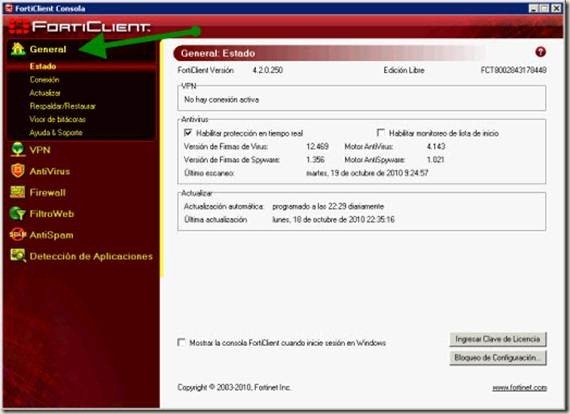Disable Habilitar protección en tiempo real checkbox

coord(188,133)
